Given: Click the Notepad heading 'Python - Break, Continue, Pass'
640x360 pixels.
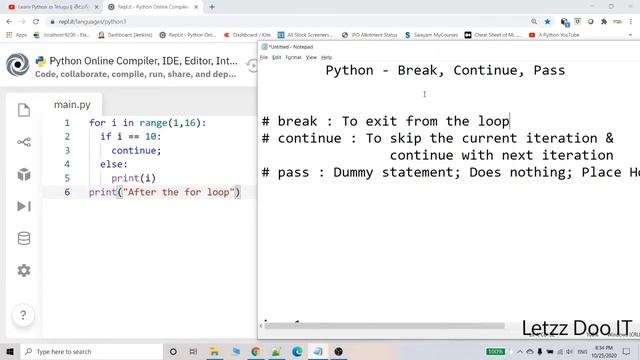Looking at the screenshot, I should click(x=445, y=70).
